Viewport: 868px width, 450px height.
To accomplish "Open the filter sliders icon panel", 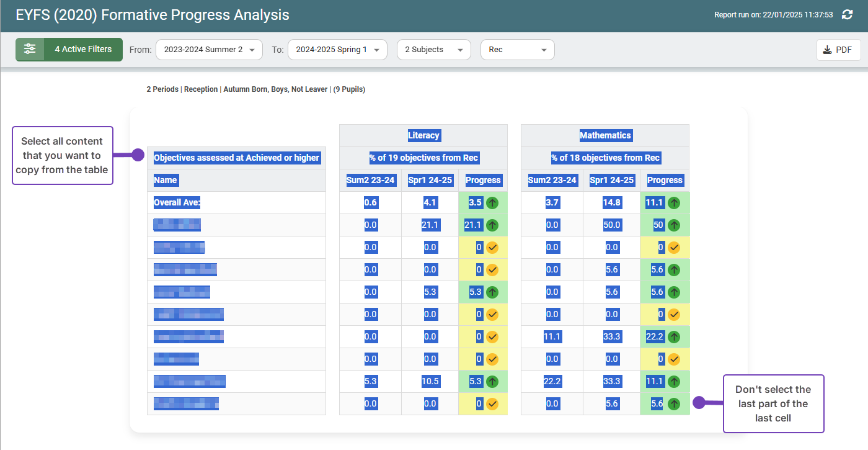I will [x=30, y=50].
